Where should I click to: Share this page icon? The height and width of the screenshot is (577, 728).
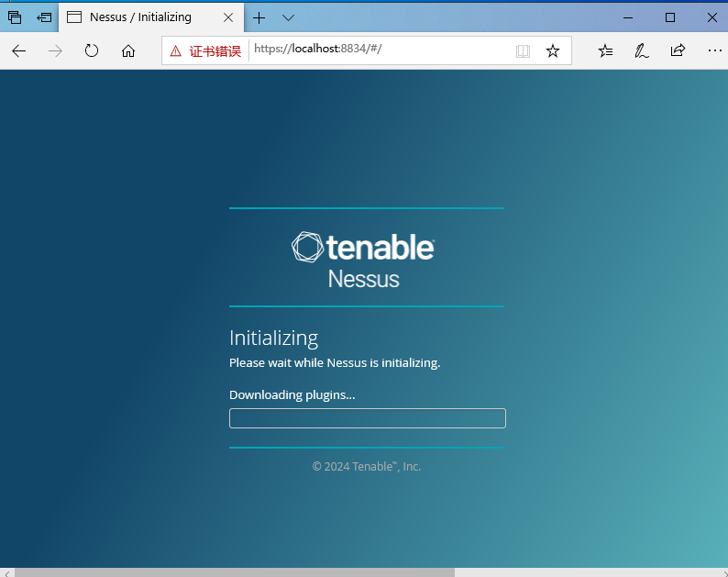point(678,50)
